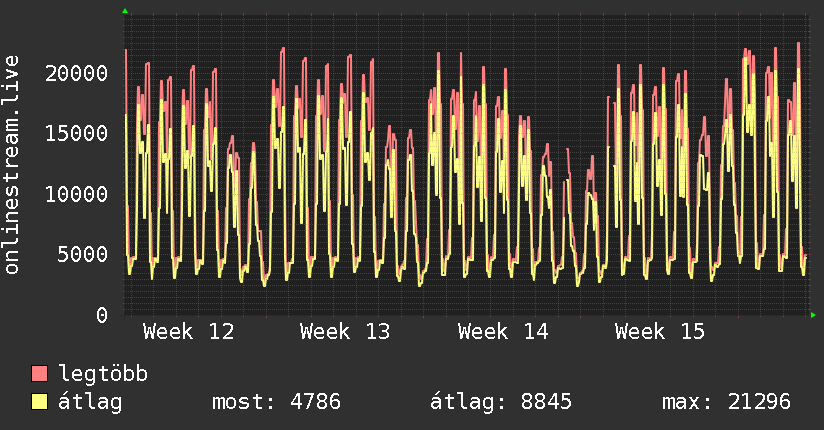Click the 15000 y-axis label

pos(77,133)
